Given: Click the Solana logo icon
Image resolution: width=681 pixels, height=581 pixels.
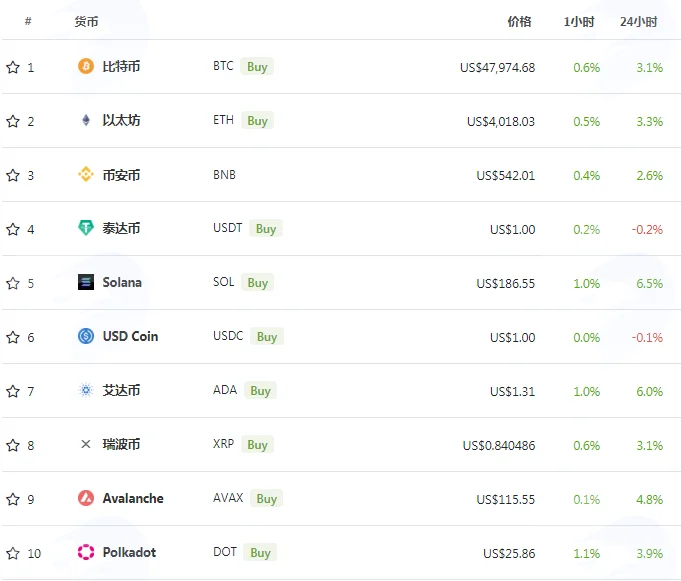Looking at the screenshot, I should click(86, 282).
